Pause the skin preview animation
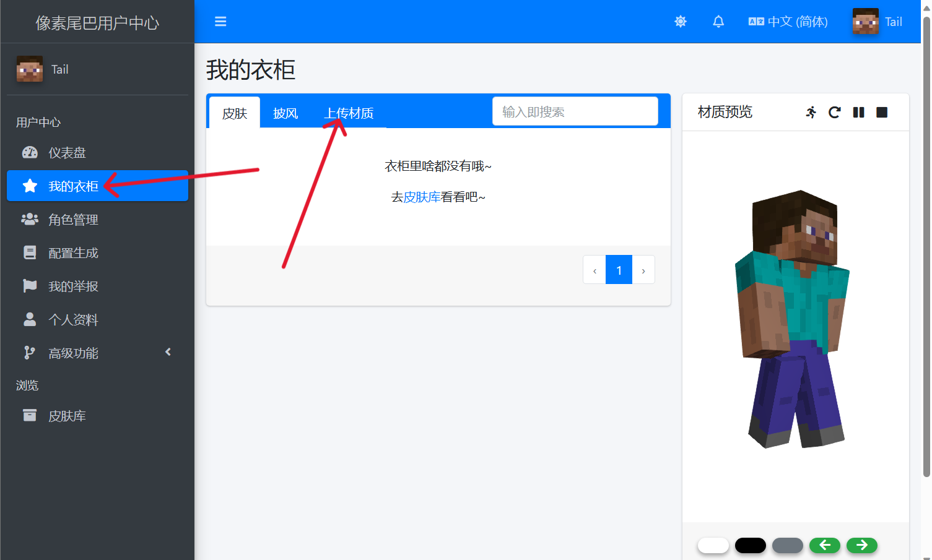 click(858, 112)
